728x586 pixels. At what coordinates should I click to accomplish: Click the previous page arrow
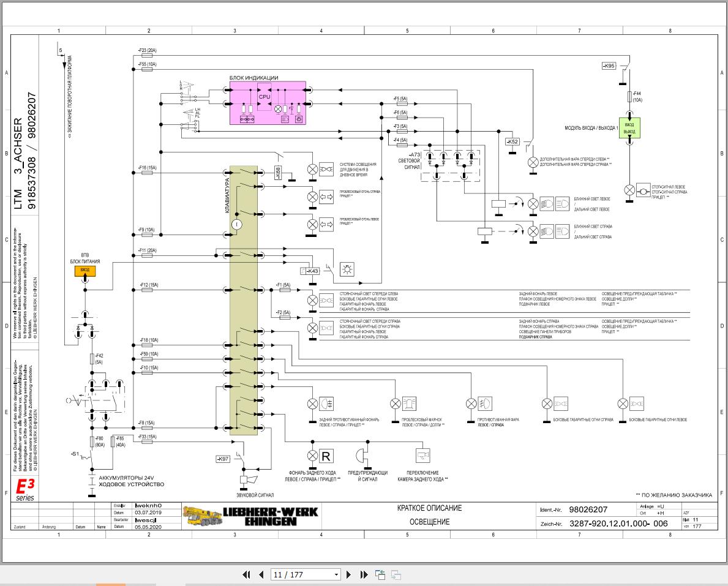coord(261,574)
